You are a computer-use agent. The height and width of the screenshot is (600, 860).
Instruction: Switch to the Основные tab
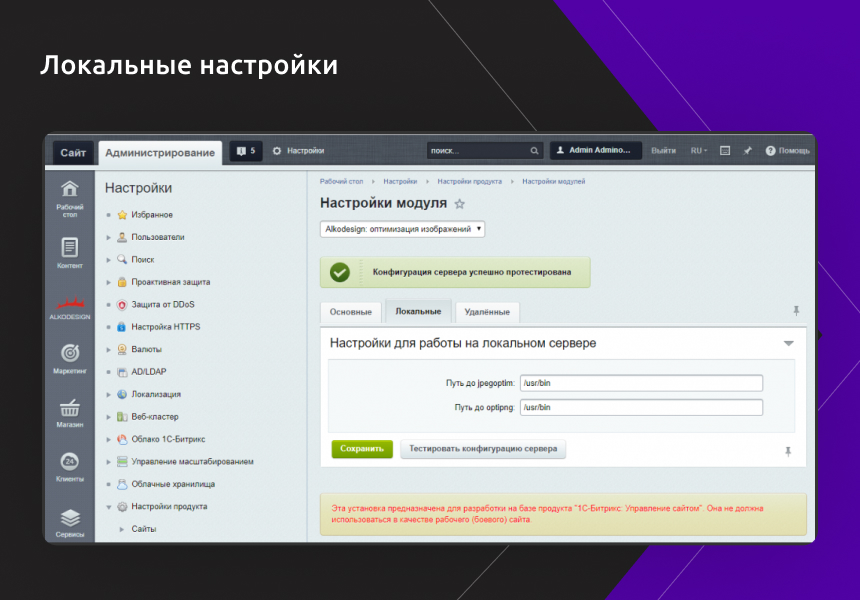[351, 311]
